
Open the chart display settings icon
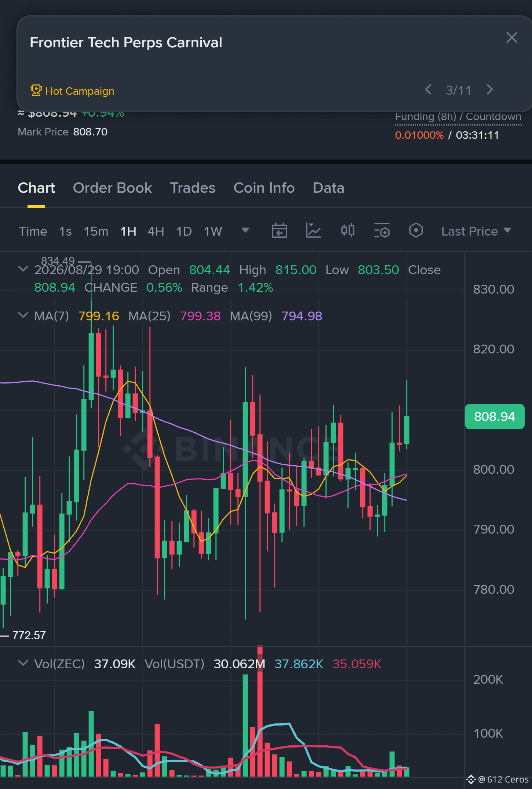(382, 230)
